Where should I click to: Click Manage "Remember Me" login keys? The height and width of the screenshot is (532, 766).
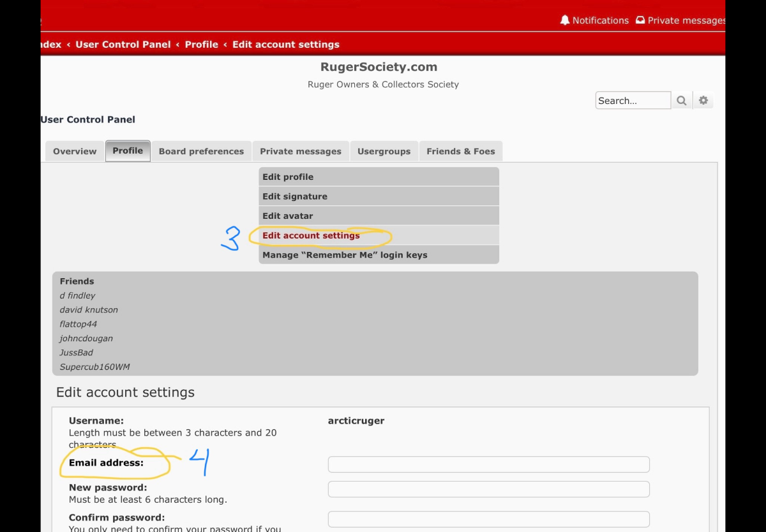[345, 255]
